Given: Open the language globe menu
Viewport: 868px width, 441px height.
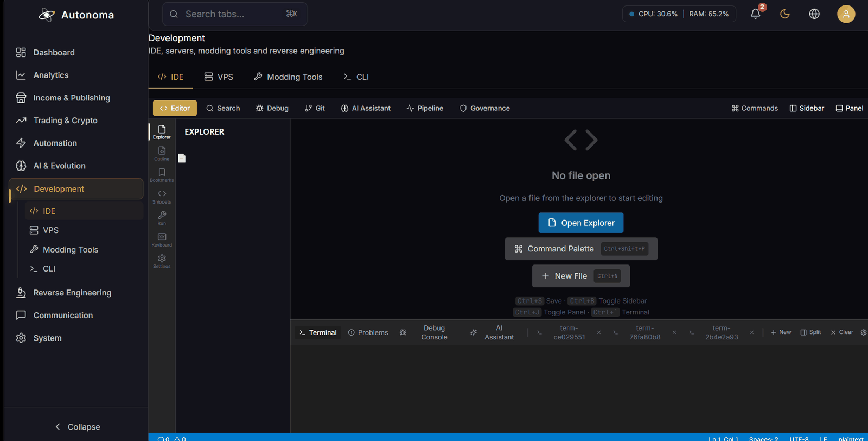Looking at the screenshot, I should click(814, 14).
